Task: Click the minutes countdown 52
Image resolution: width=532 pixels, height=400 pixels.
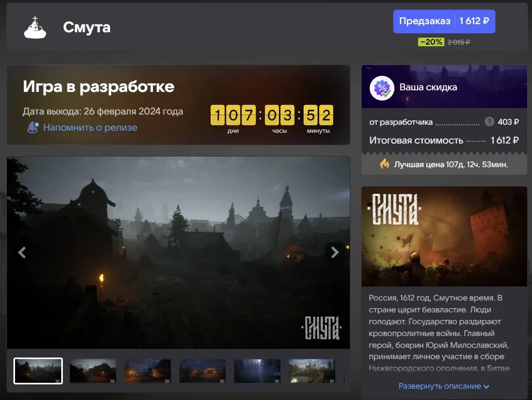Action: 318,115
